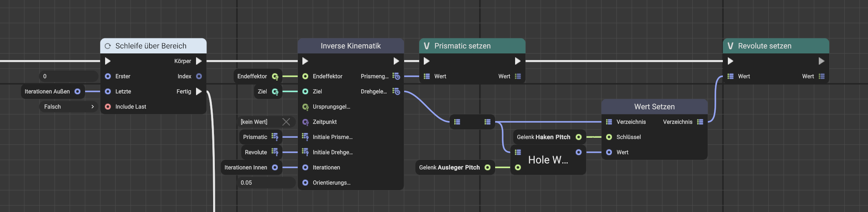The image size is (868, 212).
Task: Click the loop icon on Schleife über Bereich
Action: [x=108, y=46]
